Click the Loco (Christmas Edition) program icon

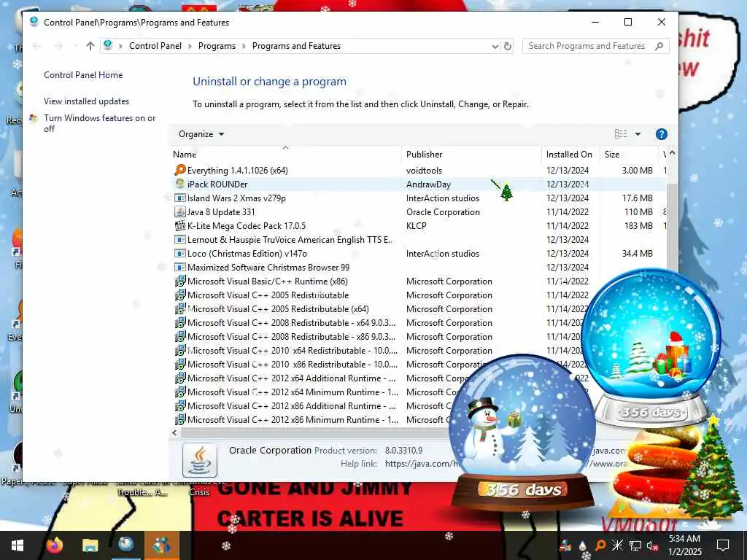point(180,253)
